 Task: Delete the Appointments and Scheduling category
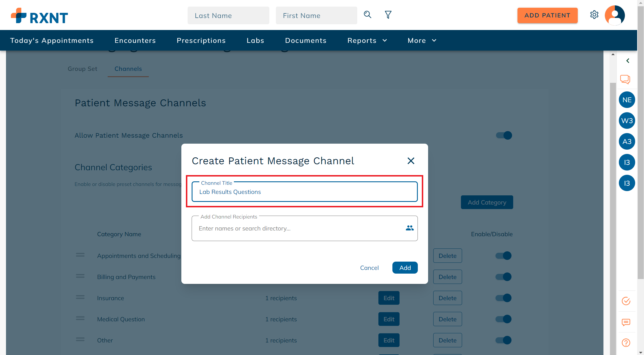coord(448,256)
